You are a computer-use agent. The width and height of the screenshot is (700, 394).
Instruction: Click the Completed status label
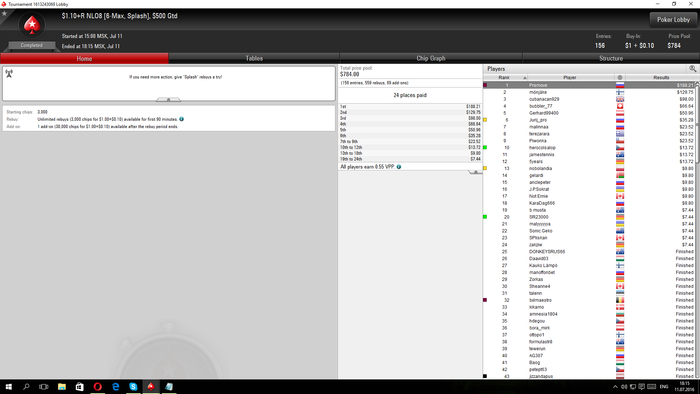[31, 46]
